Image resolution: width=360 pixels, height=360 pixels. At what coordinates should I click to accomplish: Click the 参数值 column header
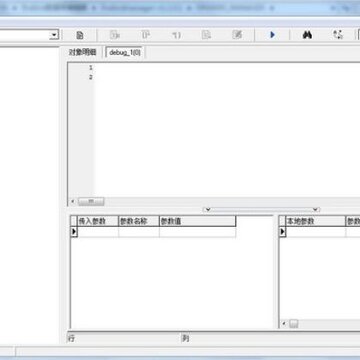coord(197,221)
